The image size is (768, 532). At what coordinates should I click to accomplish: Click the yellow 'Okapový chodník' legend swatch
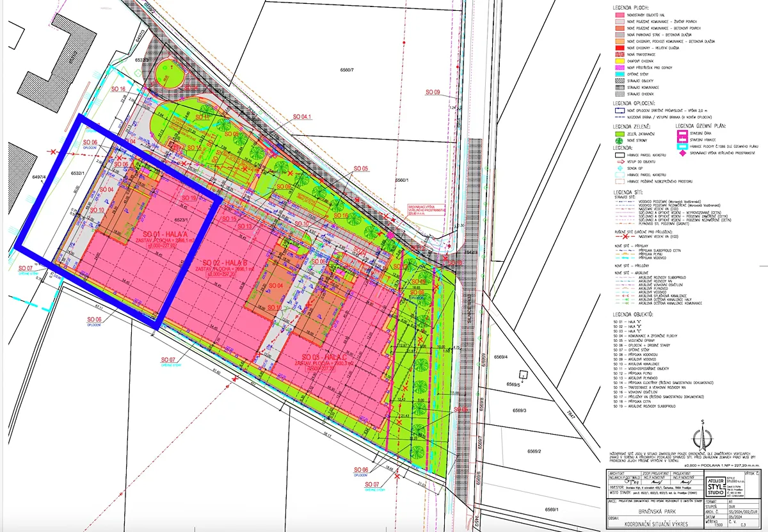pyautogui.click(x=620, y=61)
